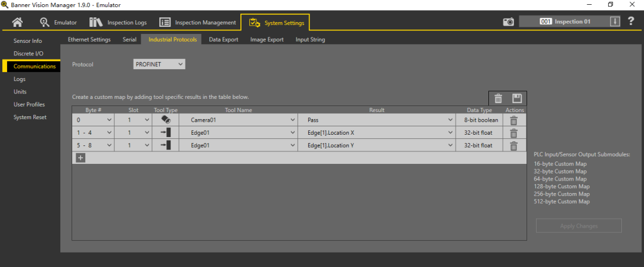This screenshot has width=644, height=267.
Task: Click the camera snapshot icon
Action: click(509, 22)
